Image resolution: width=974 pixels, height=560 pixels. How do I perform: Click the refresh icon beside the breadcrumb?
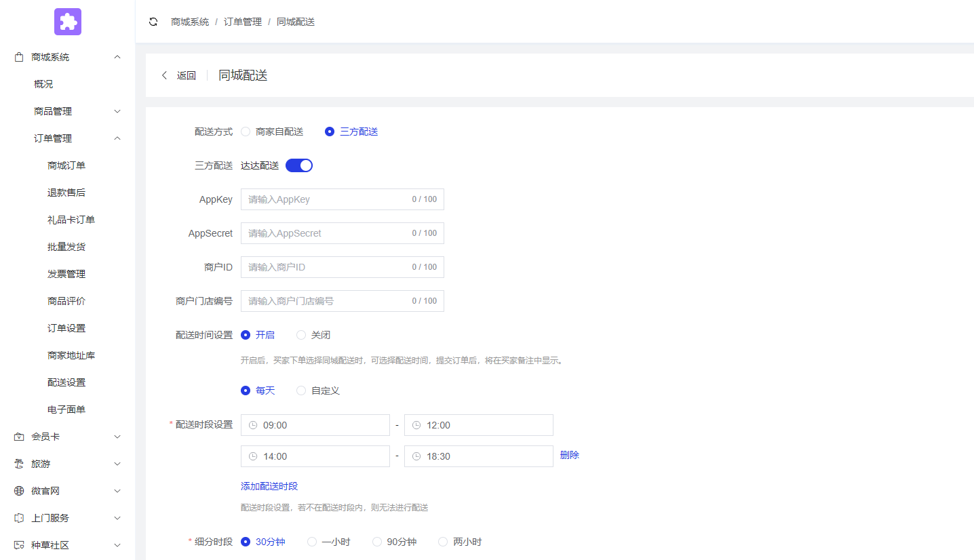153,21
